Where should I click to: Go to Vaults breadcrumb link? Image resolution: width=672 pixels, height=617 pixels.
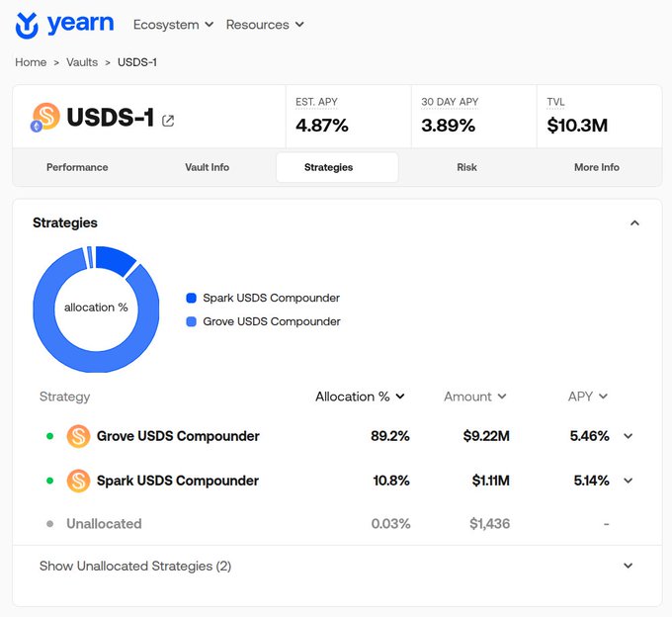(x=82, y=62)
